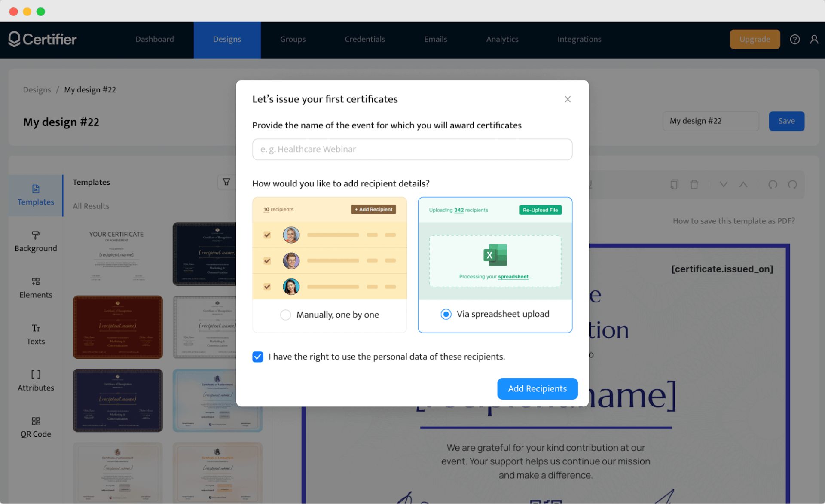This screenshot has width=825, height=504.
Task: Switch to the Credentials tab
Action: 365,39
